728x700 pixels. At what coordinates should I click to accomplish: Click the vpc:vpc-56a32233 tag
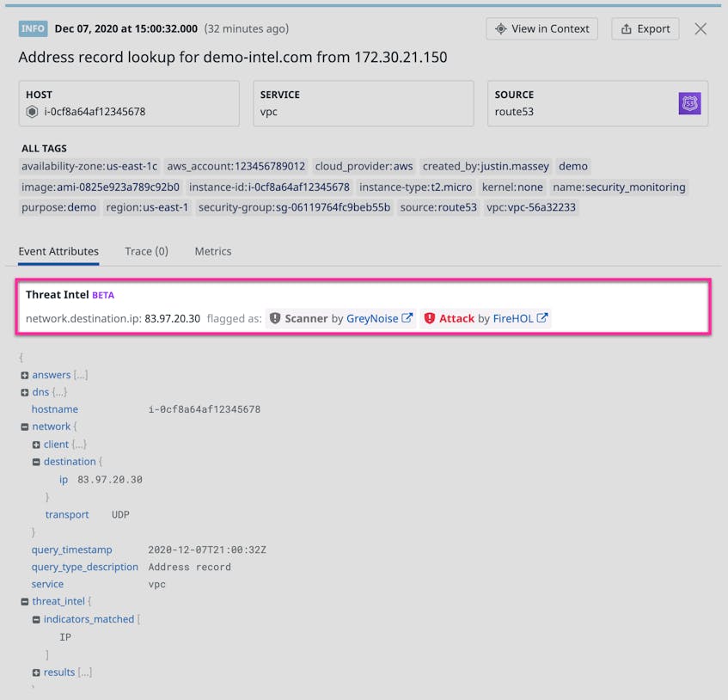coord(531,207)
